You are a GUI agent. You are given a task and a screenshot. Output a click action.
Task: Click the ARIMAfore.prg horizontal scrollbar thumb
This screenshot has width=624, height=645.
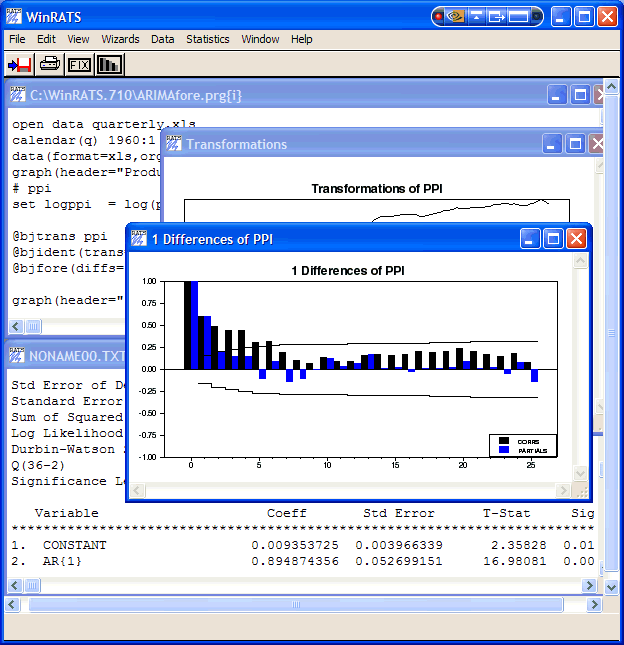click(x=33, y=327)
